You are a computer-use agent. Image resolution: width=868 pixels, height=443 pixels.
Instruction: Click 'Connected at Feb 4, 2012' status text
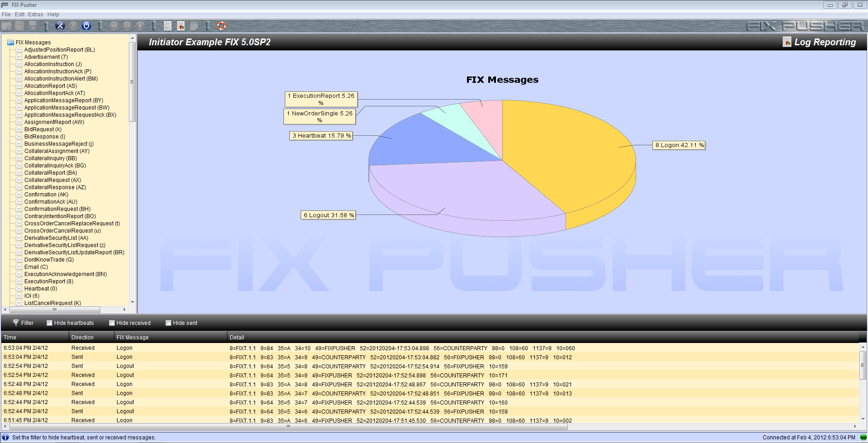809,438
